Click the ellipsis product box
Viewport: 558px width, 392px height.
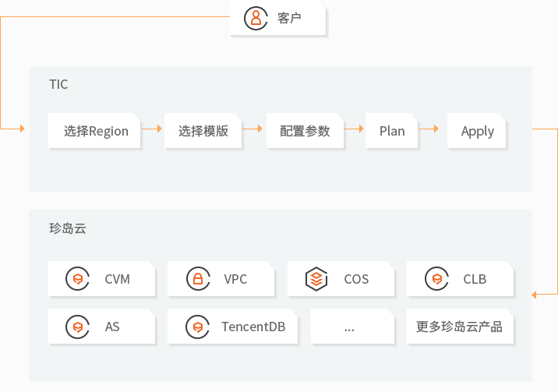[349, 327]
